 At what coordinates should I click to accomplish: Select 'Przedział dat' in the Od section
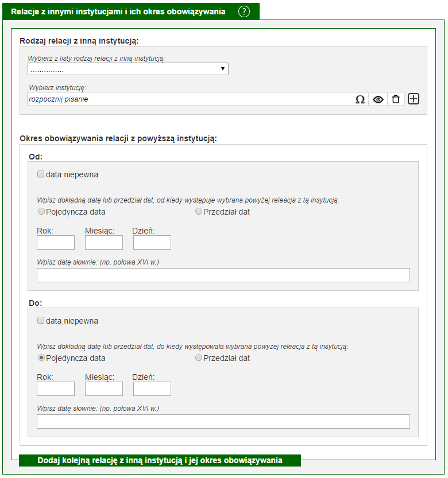[x=198, y=211]
